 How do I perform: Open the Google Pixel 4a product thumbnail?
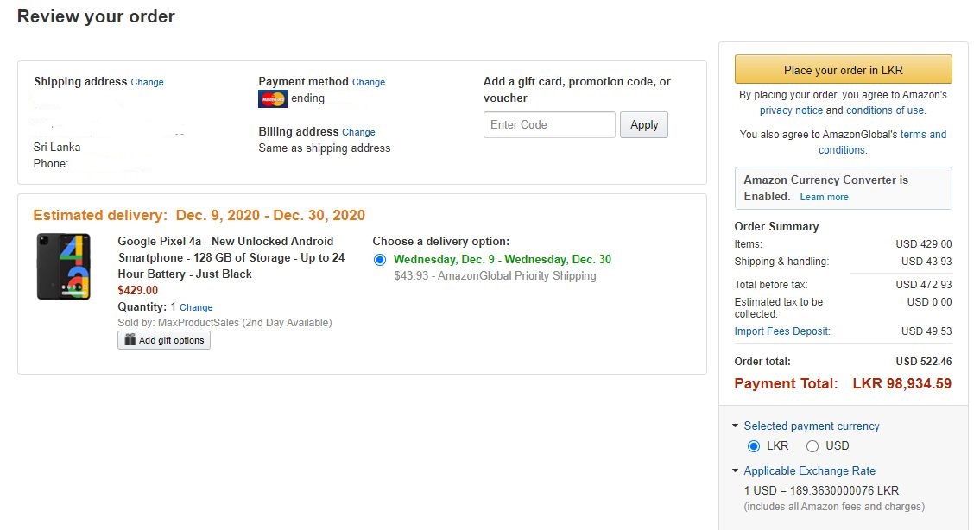tap(64, 266)
